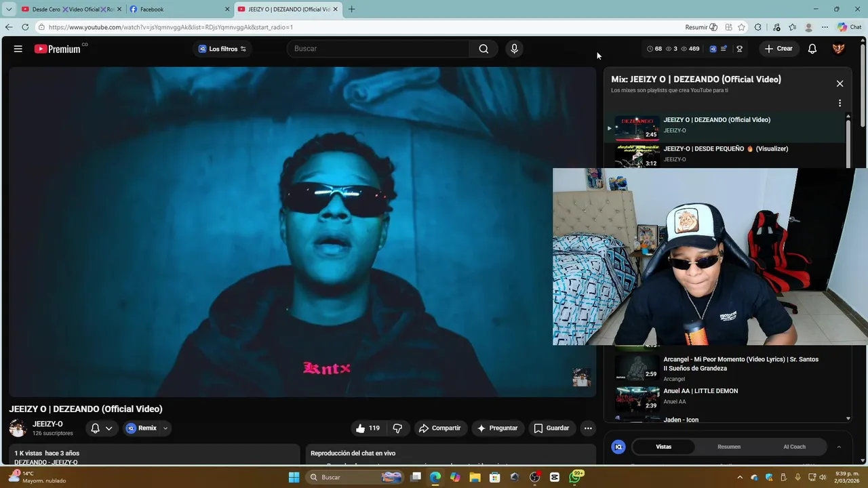
Task: Save video with Guardar button
Action: coord(551,428)
